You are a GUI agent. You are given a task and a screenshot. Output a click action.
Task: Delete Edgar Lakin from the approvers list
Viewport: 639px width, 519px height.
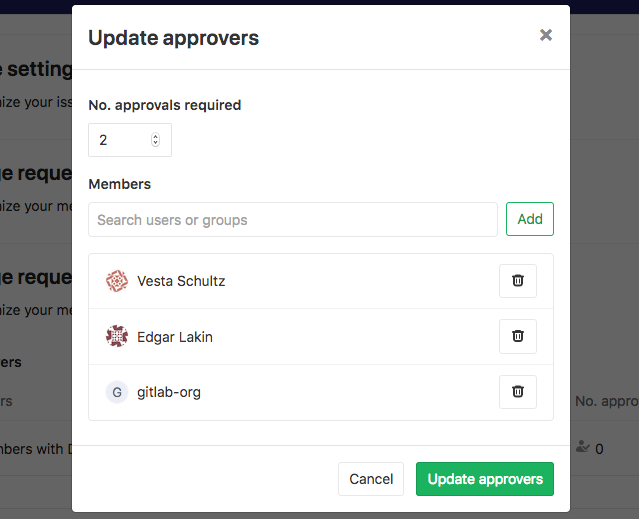pyautogui.click(x=518, y=337)
